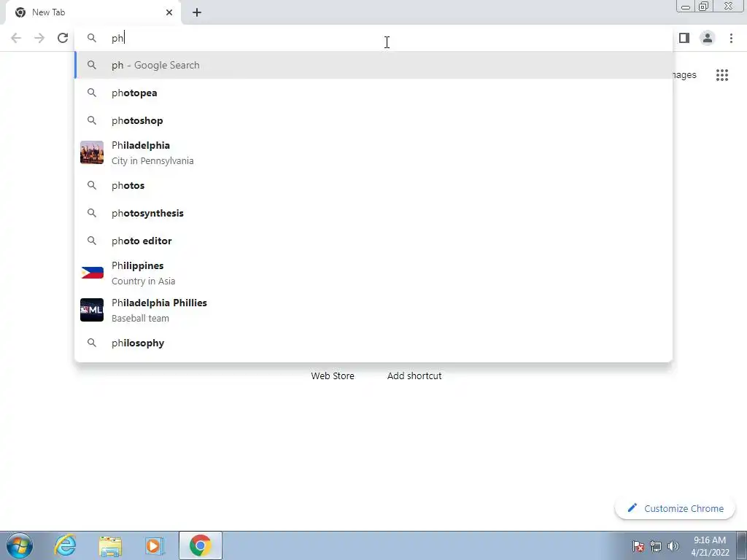Open Windows Explorer folder on taskbar

point(111,546)
